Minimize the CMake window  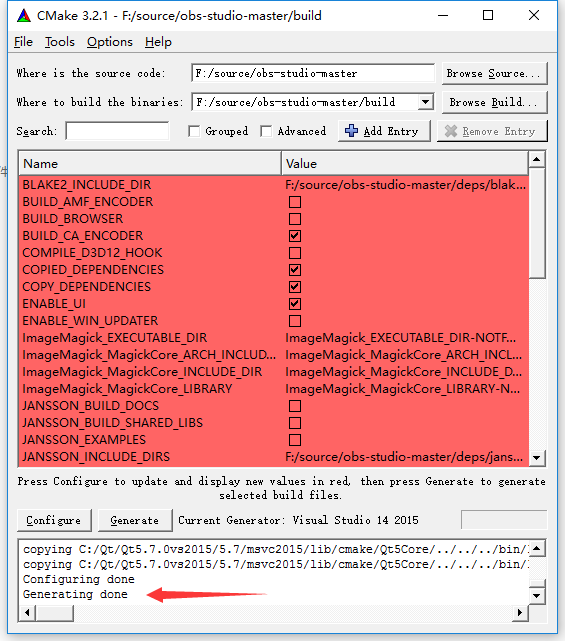(x=443, y=16)
